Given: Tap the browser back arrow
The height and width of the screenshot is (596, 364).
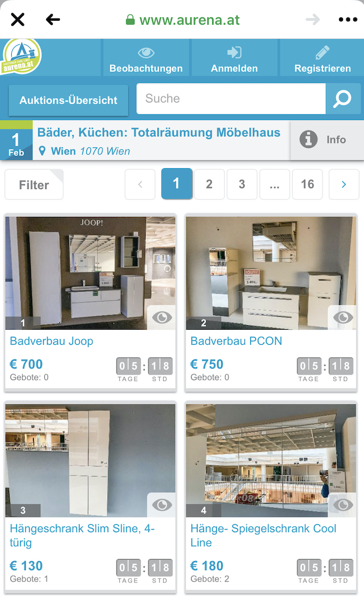Looking at the screenshot, I should tap(53, 20).
